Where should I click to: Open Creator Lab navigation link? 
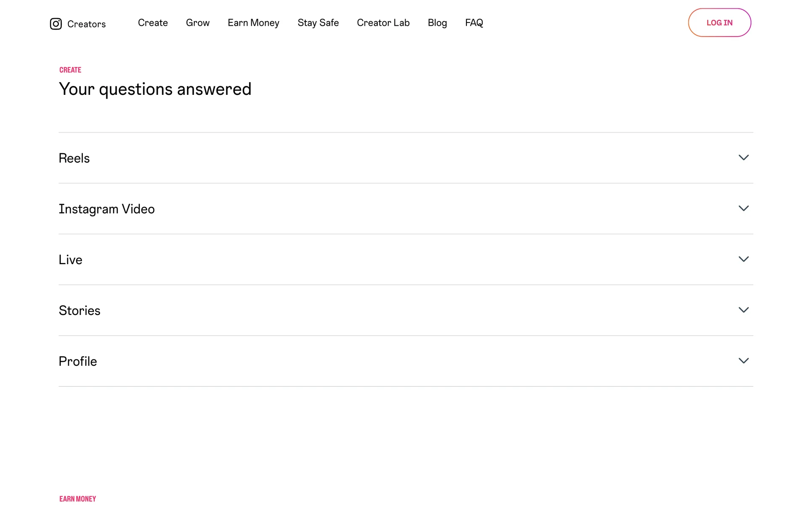pyautogui.click(x=383, y=23)
